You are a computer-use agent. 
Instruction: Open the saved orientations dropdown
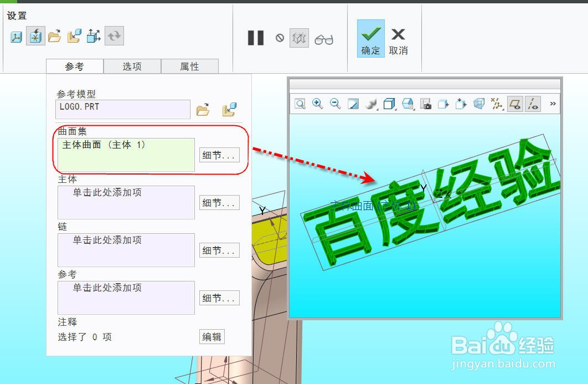408,104
